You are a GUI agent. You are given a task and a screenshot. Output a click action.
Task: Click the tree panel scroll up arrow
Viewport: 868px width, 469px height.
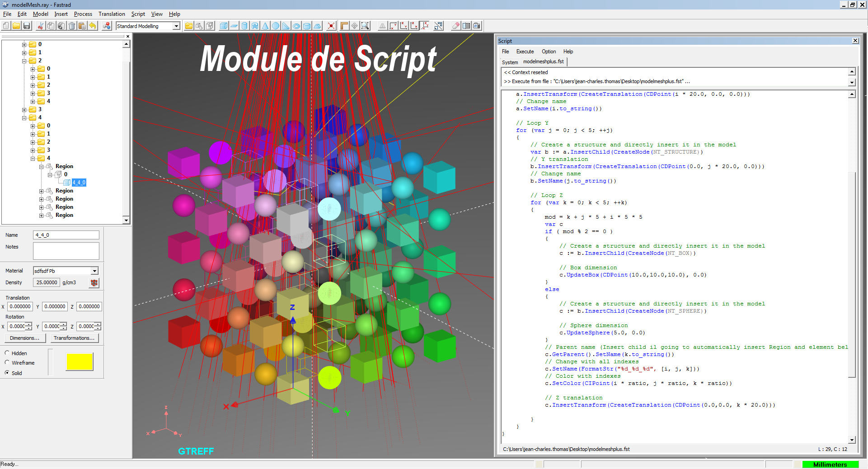coord(126,44)
